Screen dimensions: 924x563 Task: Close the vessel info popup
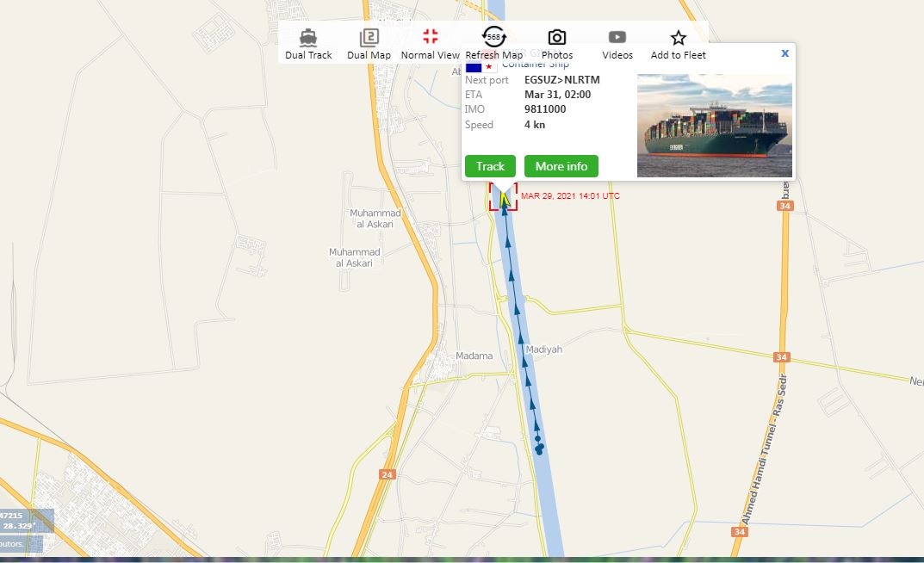pos(785,53)
